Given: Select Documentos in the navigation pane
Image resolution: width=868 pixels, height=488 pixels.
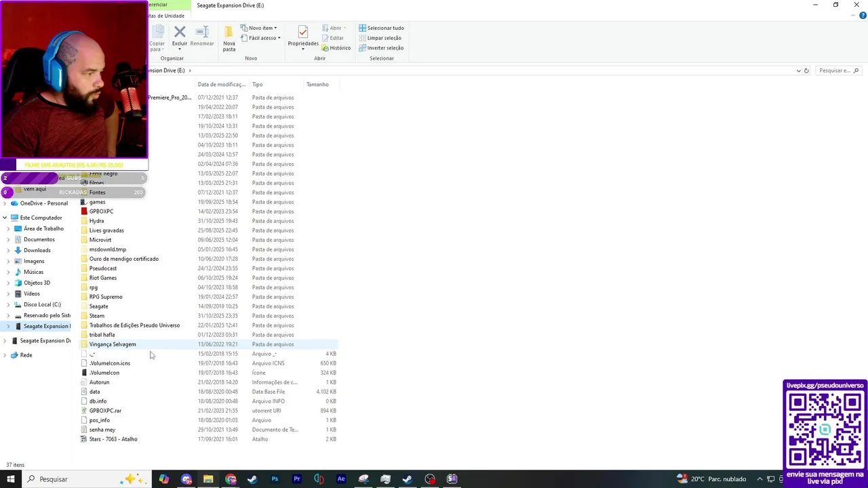Looking at the screenshot, I should (x=39, y=239).
